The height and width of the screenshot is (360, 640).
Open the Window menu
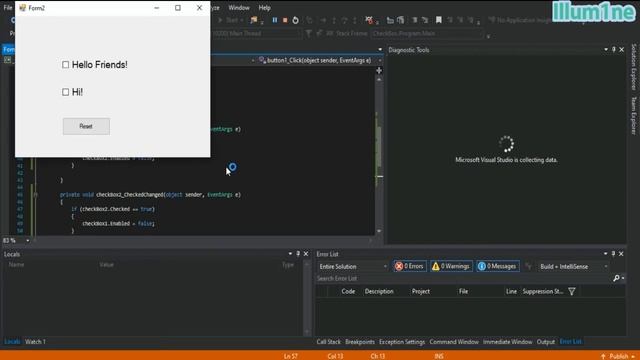(239, 7)
